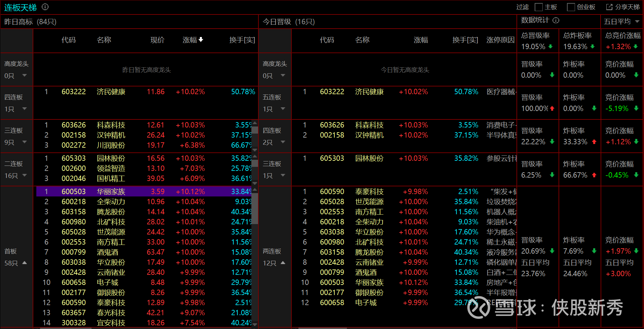The width and height of the screenshot is (644, 329).
Task: Select 002158 汉钟精机 in today's 四连板
Action: tap(404, 135)
